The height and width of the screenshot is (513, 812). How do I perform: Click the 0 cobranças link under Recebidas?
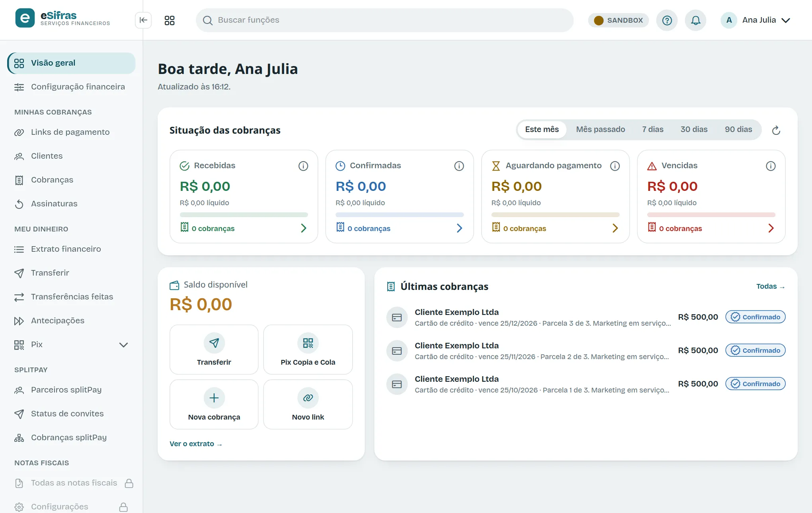click(x=207, y=228)
